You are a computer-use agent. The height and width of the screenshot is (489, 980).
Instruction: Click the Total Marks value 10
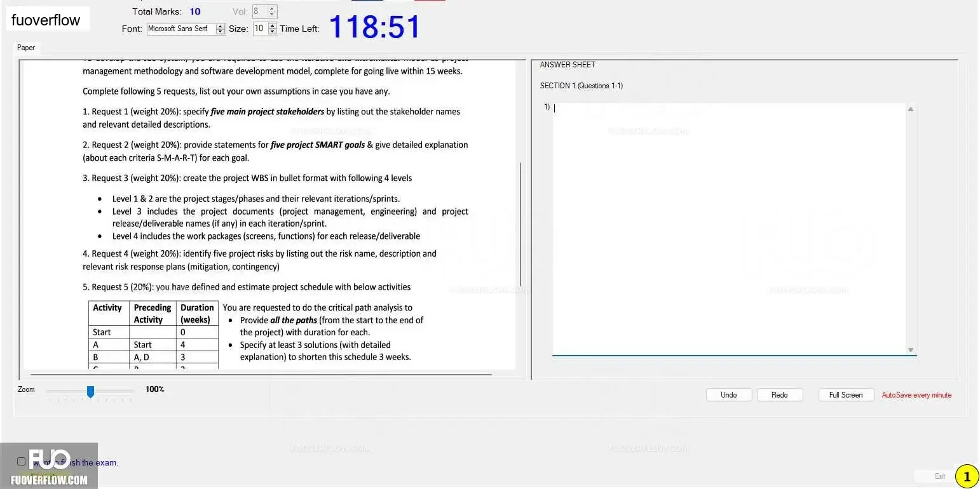[195, 11]
